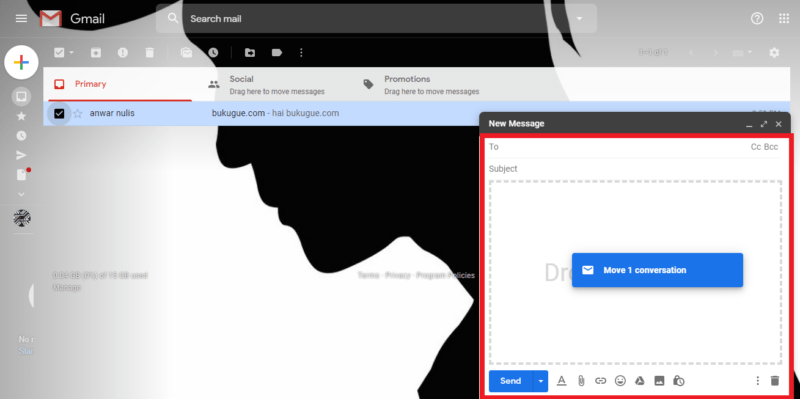The image size is (800, 399).
Task: Open Settings gear icon
Action: click(774, 53)
